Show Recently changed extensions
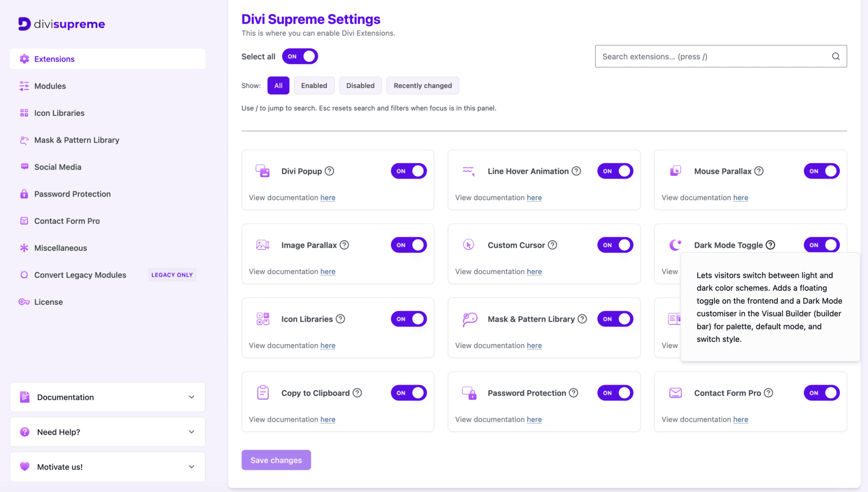 pyautogui.click(x=423, y=86)
